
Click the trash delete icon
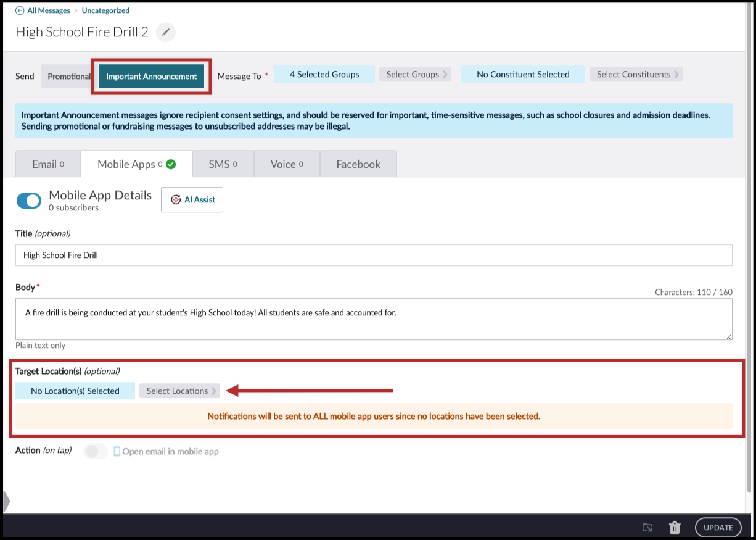(675, 527)
